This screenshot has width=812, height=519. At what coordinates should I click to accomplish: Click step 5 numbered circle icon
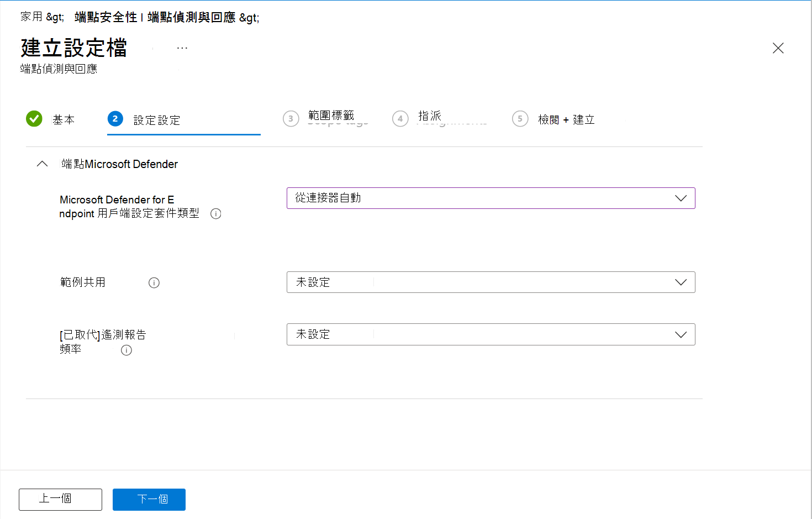tap(520, 119)
